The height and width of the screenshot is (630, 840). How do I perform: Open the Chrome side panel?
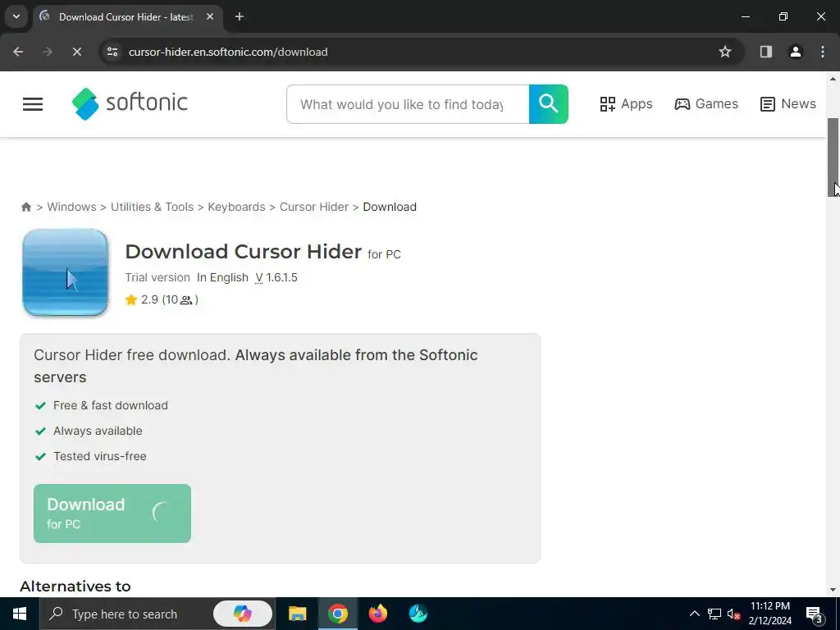766,52
